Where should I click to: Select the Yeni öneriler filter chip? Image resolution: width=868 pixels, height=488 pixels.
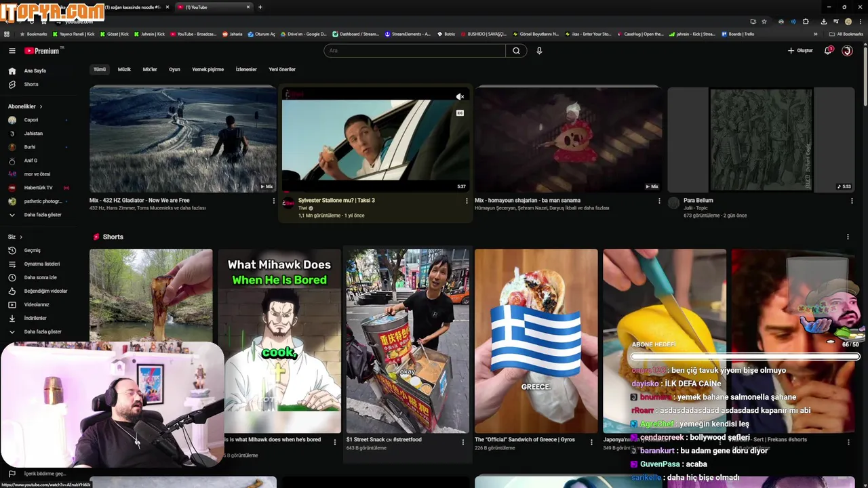coord(282,69)
